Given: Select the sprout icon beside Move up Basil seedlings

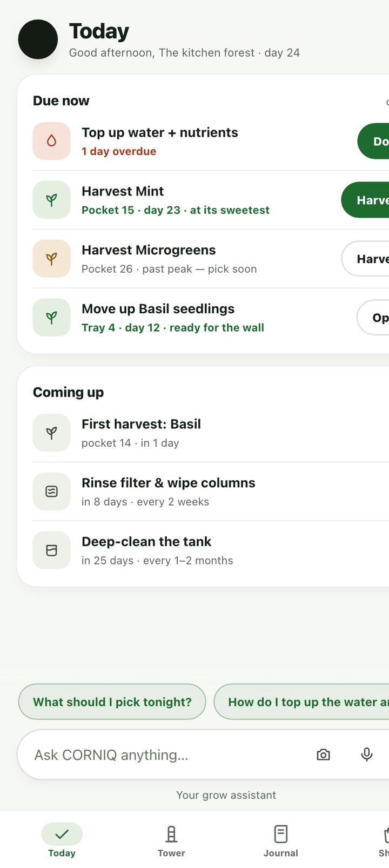Looking at the screenshot, I should click(x=51, y=318).
